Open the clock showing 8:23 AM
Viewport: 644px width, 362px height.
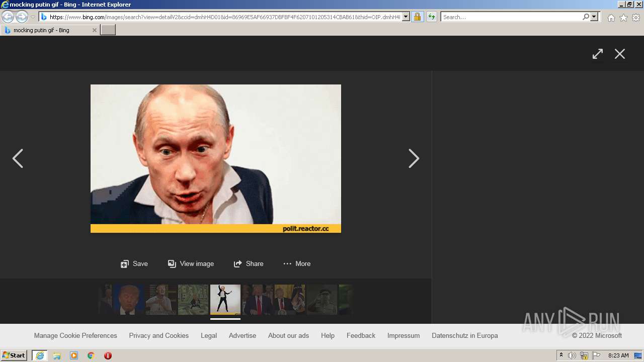pyautogui.click(x=618, y=355)
